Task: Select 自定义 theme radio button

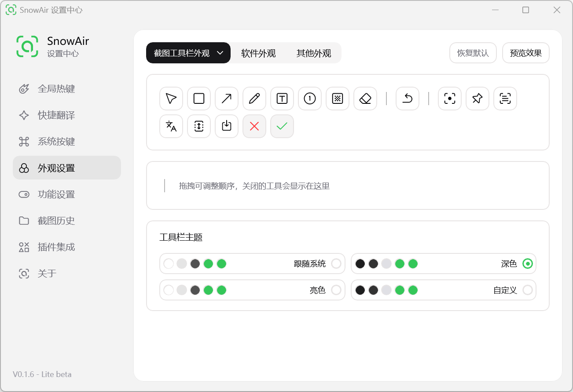Action: click(528, 290)
